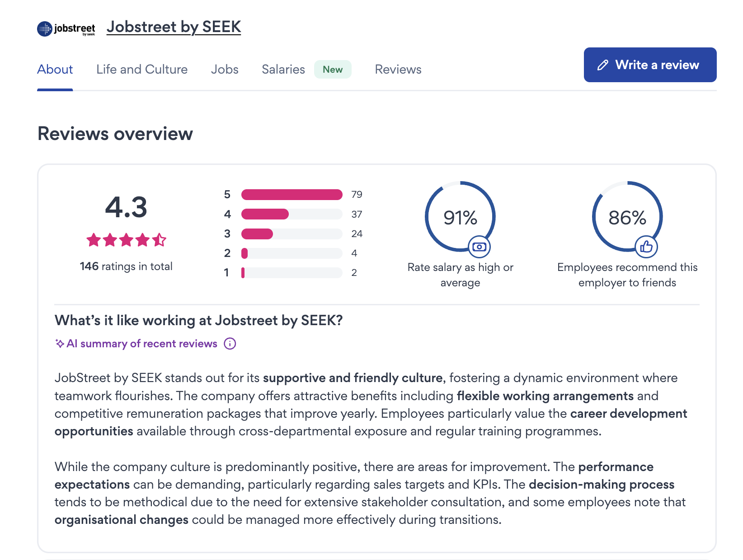Click the star rating icons
The image size is (743, 560).
pos(126,240)
